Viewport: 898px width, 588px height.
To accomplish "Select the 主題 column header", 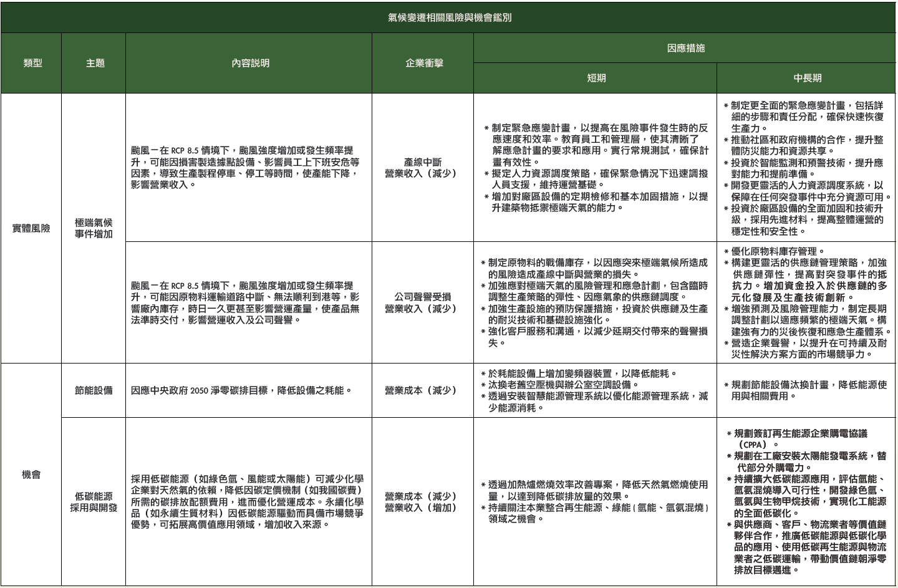I will pos(95,63).
